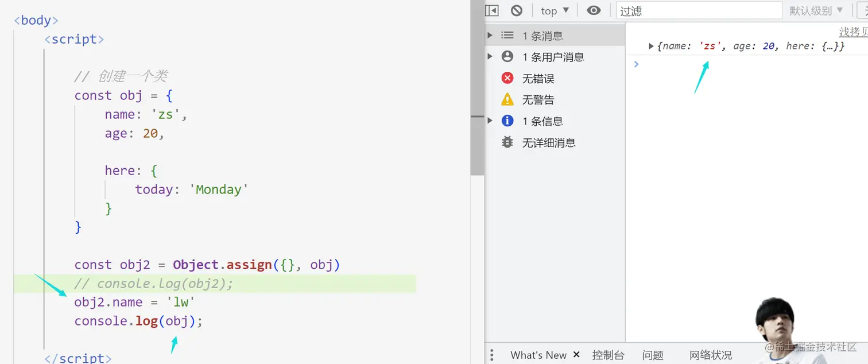Viewport: 868px width, 364px height.
Task: Toggle the console sidebar panel icon
Action: (492, 10)
